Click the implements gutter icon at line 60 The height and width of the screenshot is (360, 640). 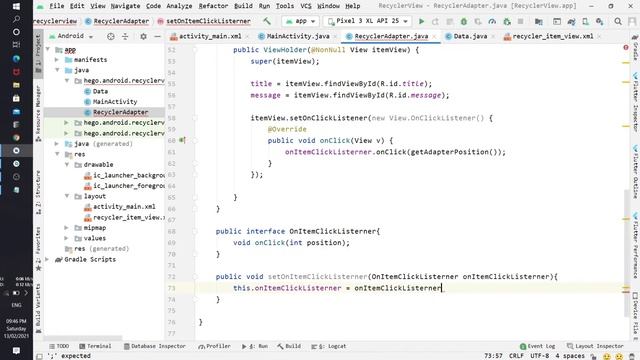[182, 140]
